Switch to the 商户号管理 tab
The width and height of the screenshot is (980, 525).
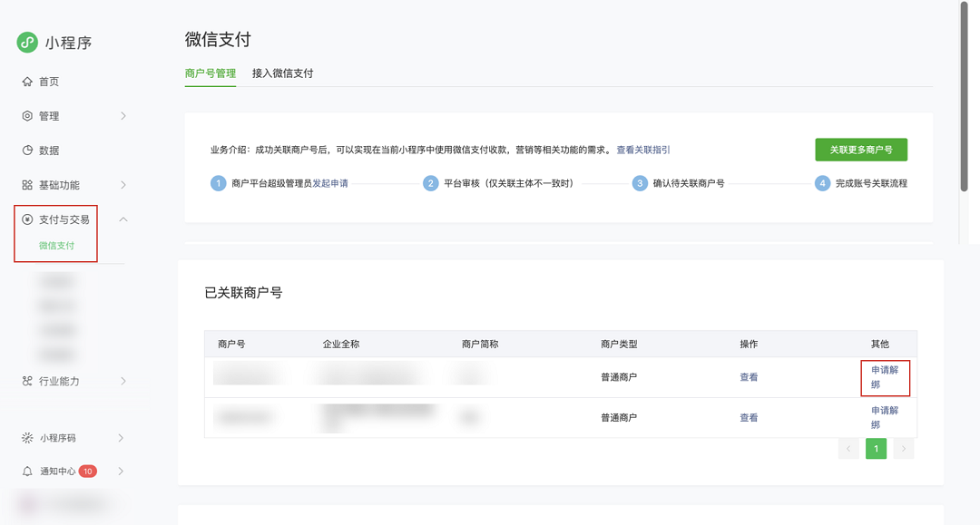pyautogui.click(x=210, y=73)
